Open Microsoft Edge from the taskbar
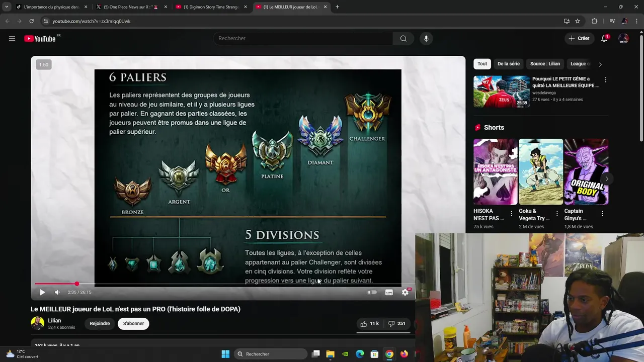Viewport: 644px width, 362px height. [x=360, y=354]
